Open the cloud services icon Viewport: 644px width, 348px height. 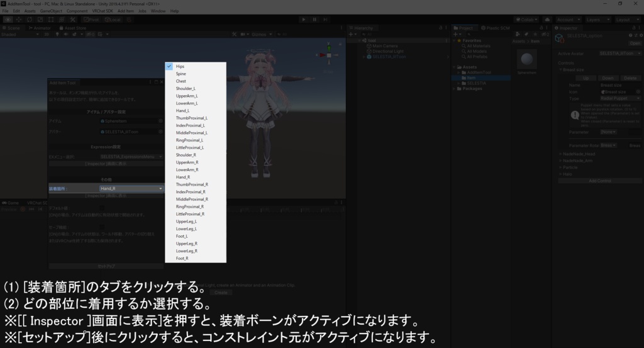tap(547, 20)
